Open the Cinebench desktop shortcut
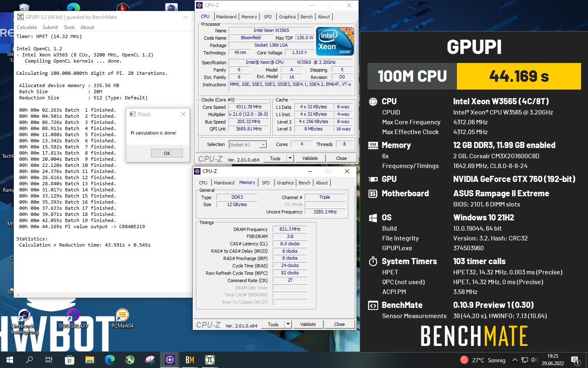 click(x=24, y=322)
